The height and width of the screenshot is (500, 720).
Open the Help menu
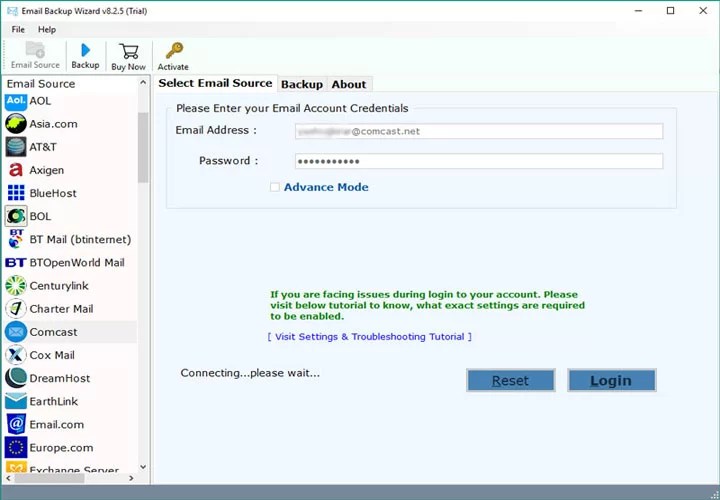[47, 29]
